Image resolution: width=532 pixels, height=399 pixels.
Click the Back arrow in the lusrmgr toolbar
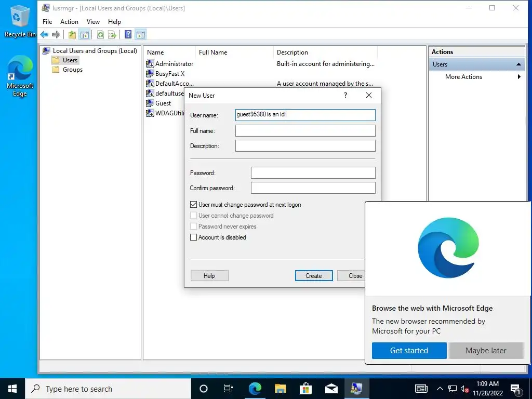click(44, 34)
